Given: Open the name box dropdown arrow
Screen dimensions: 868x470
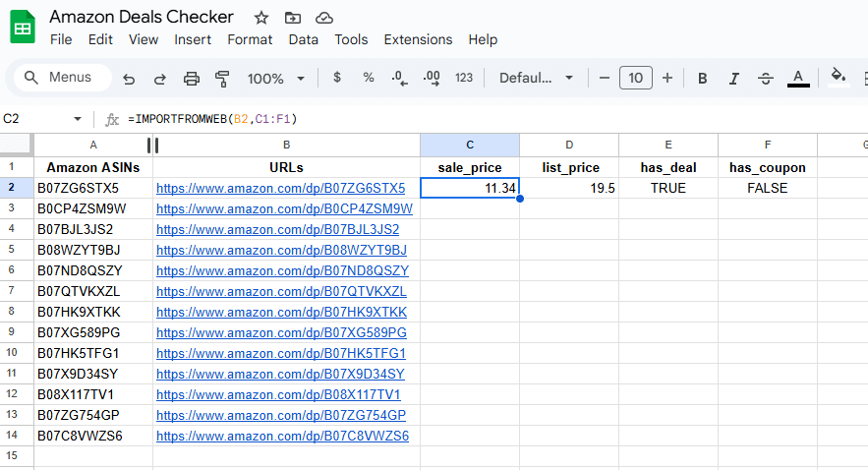Looking at the screenshot, I should point(78,119).
